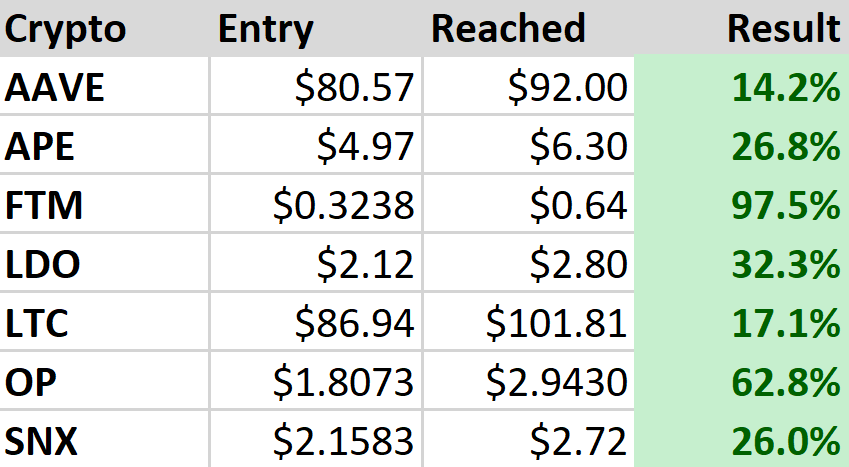Viewport: 849px width, 467px height.
Task: Click the 62.8% result for OP
Action: [x=785, y=382]
